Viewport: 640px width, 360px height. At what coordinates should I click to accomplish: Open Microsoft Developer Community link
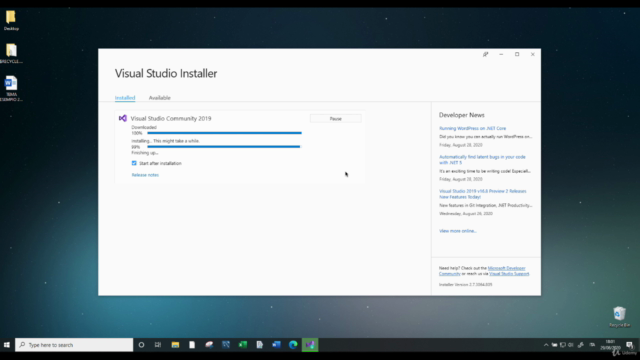coord(506,268)
